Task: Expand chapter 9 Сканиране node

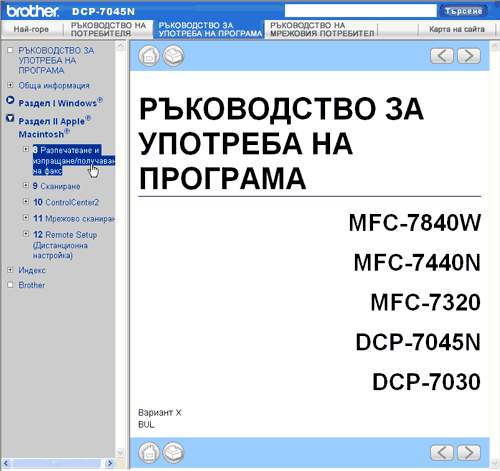Action: point(26,185)
